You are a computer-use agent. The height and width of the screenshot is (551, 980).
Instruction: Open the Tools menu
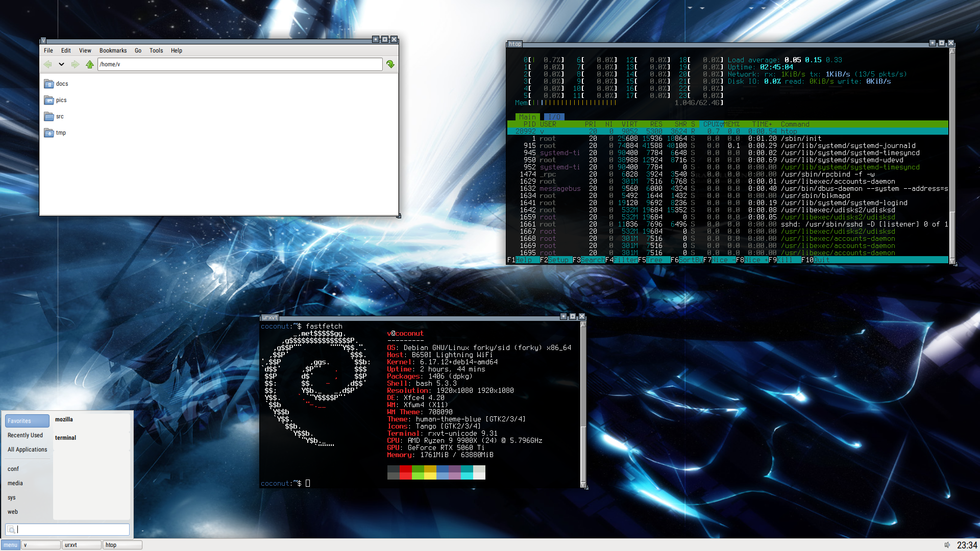(156, 51)
